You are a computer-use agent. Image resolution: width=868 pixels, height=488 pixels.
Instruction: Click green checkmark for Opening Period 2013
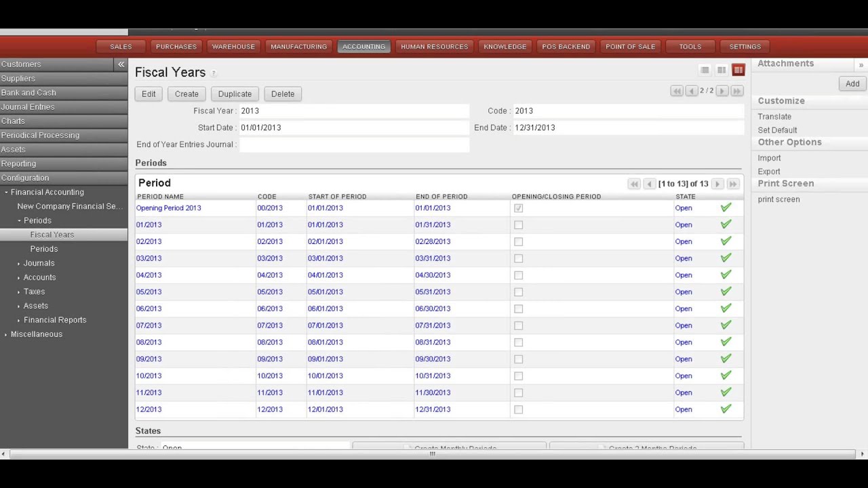click(x=726, y=207)
